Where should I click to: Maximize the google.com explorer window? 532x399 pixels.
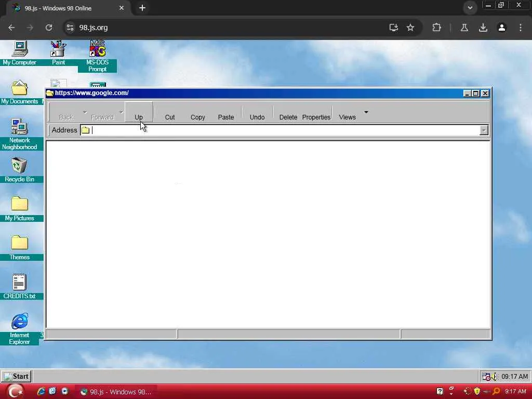click(x=476, y=94)
